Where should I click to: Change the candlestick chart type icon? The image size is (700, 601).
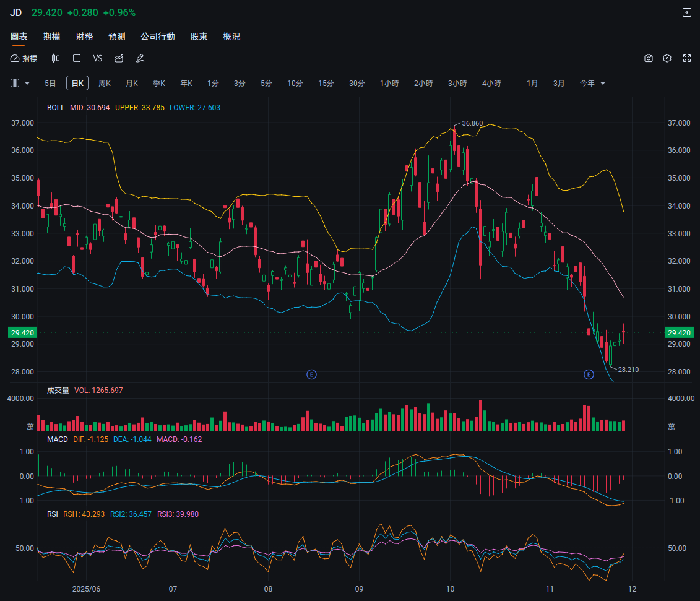(x=56, y=59)
